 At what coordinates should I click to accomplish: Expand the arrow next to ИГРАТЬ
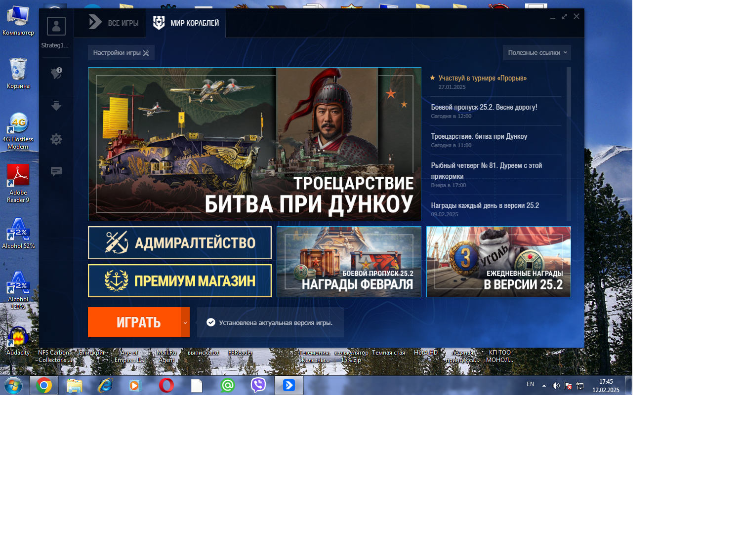[x=185, y=322]
